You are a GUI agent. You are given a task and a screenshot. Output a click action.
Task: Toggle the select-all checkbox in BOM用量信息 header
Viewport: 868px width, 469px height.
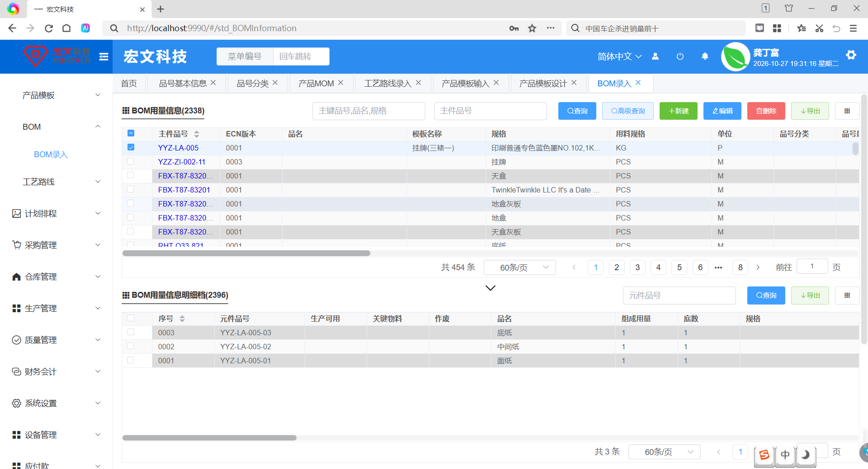(x=131, y=133)
